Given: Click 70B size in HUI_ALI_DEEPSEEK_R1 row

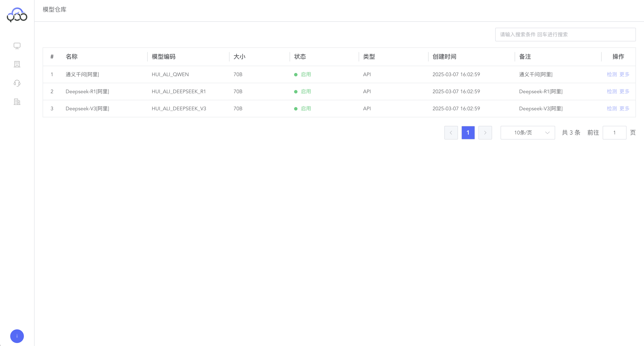Looking at the screenshot, I should (238, 91).
